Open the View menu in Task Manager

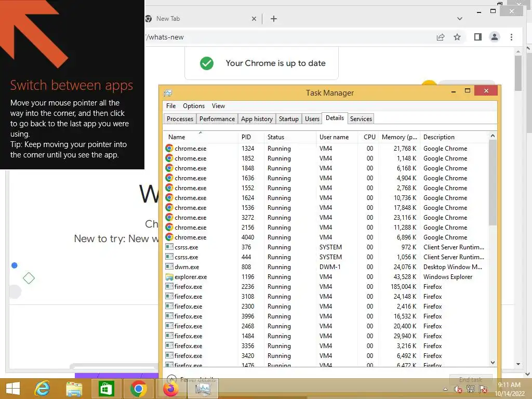point(218,106)
